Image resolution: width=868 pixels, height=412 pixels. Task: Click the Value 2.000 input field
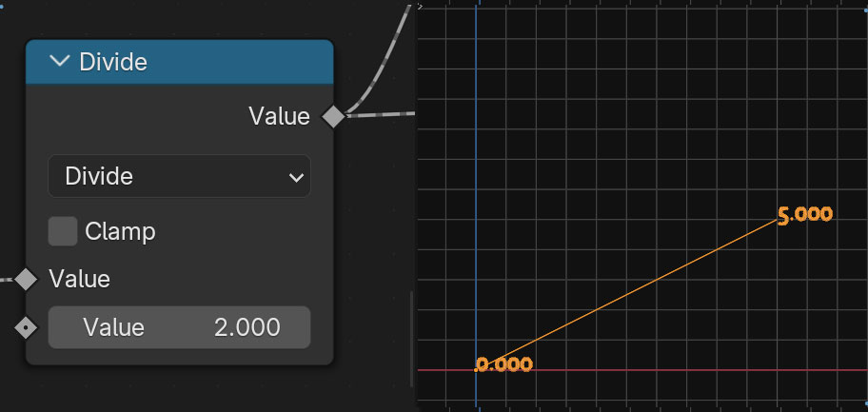click(x=179, y=328)
